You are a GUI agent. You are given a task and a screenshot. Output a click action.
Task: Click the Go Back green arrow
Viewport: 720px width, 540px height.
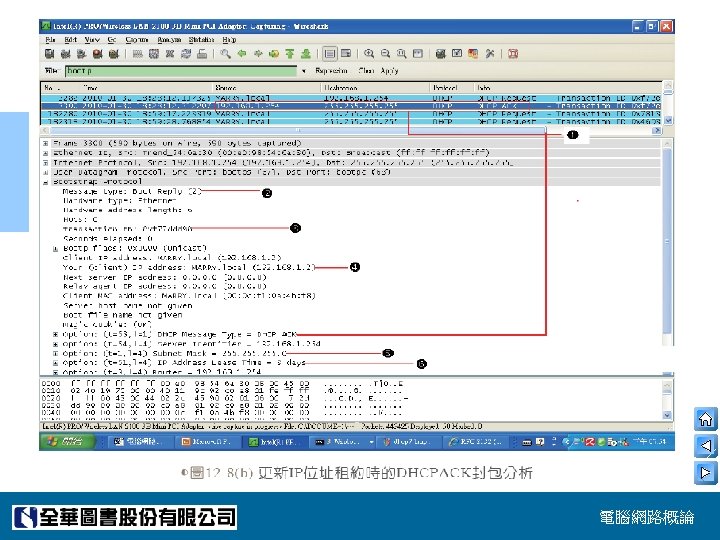(x=242, y=54)
